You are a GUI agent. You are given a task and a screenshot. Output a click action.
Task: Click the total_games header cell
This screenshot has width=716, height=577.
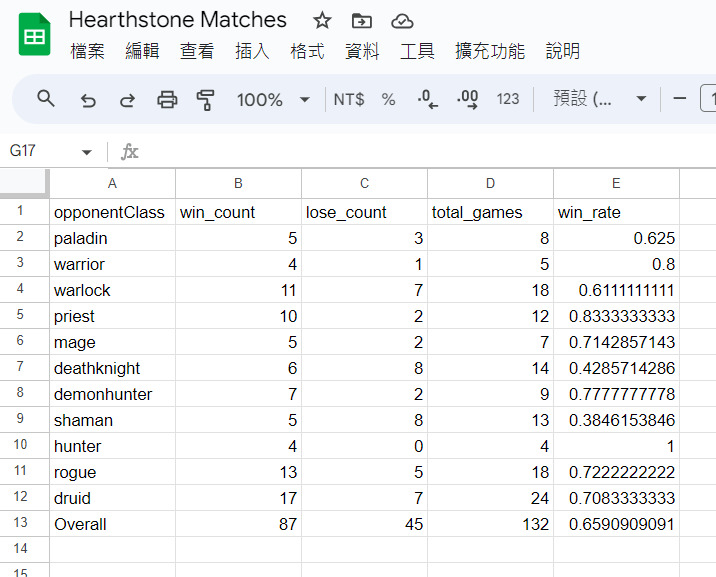490,212
